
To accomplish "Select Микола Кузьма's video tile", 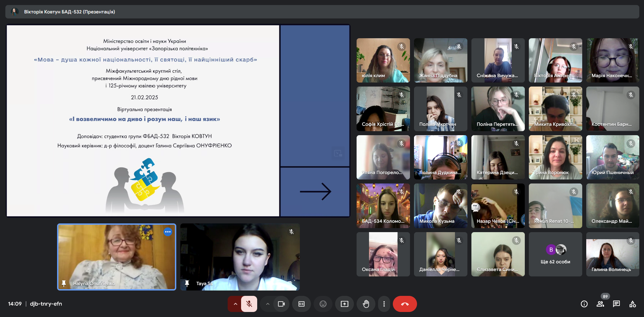I will point(441,206).
